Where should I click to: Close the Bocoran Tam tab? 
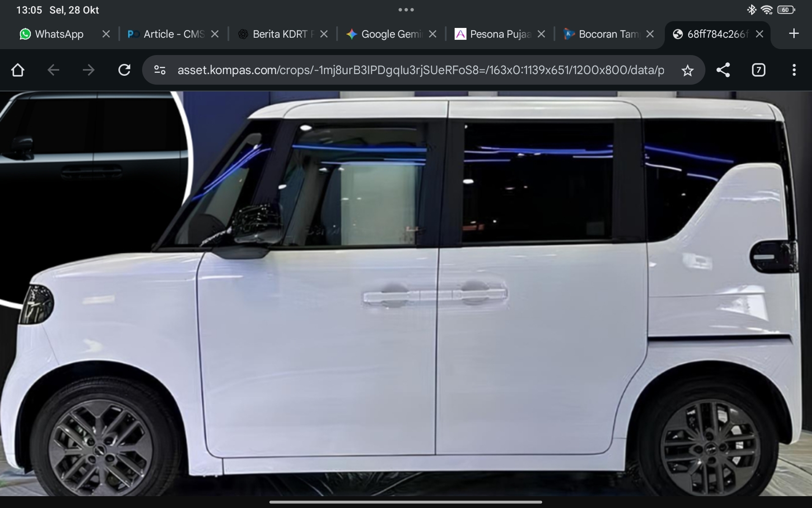tap(650, 34)
